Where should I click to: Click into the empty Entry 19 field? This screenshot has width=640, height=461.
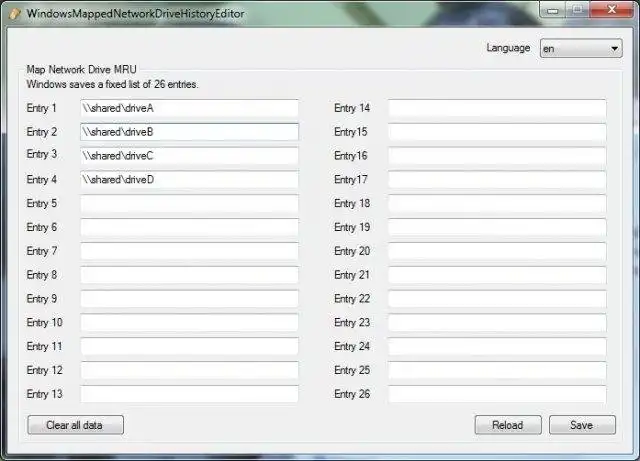(x=497, y=227)
